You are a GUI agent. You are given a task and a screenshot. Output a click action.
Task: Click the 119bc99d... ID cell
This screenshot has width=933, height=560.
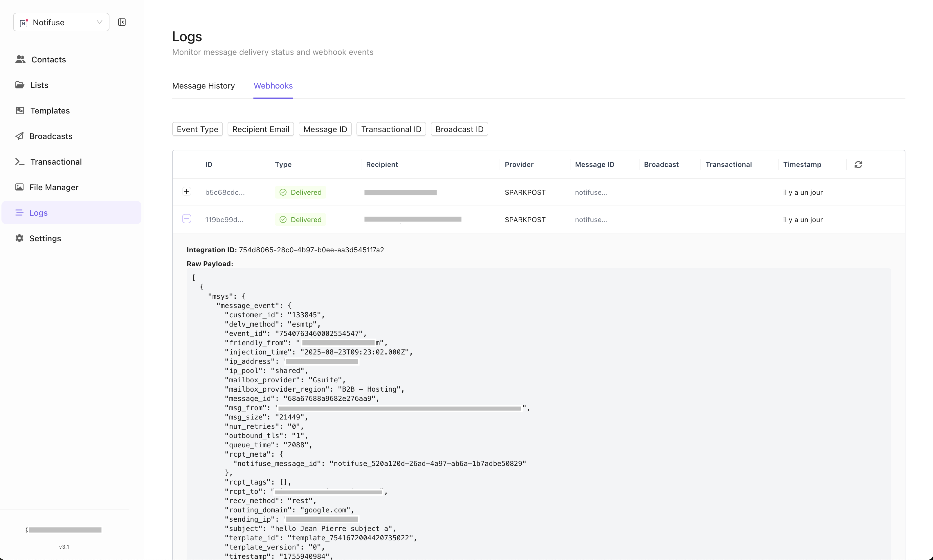[x=224, y=220]
